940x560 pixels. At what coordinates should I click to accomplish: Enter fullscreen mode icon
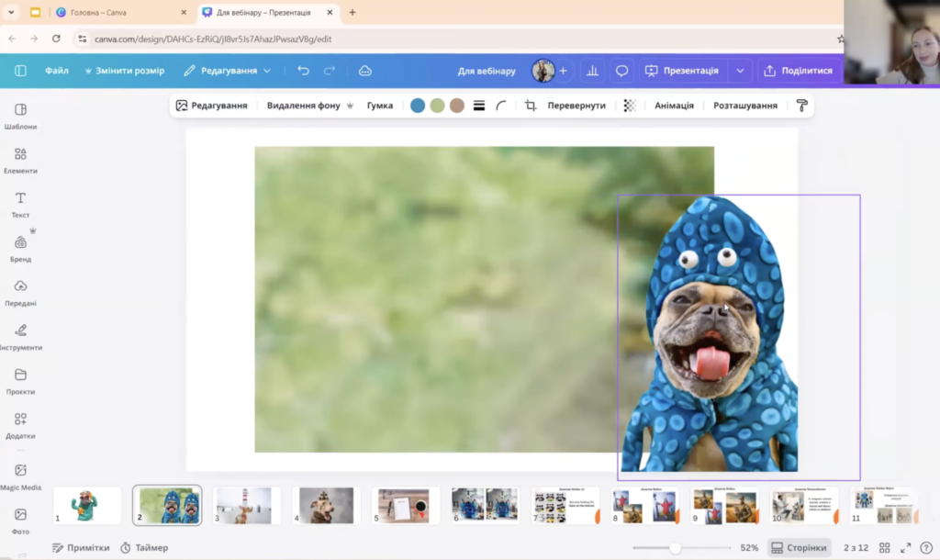tap(906, 548)
